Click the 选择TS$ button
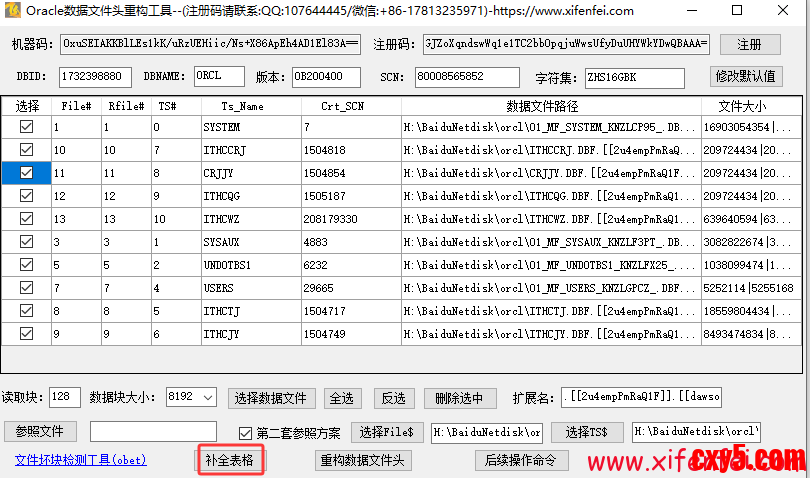810x478 pixels. pos(586,432)
